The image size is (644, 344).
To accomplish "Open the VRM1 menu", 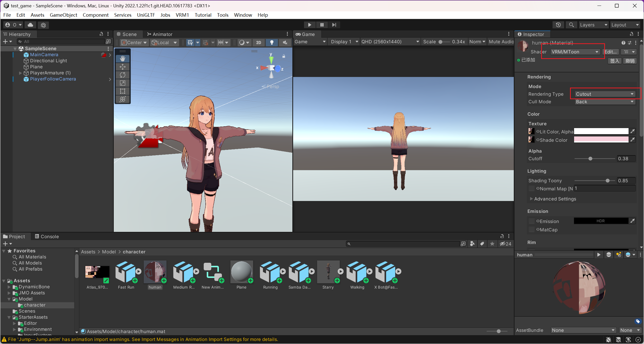I will tap(182, 15).
